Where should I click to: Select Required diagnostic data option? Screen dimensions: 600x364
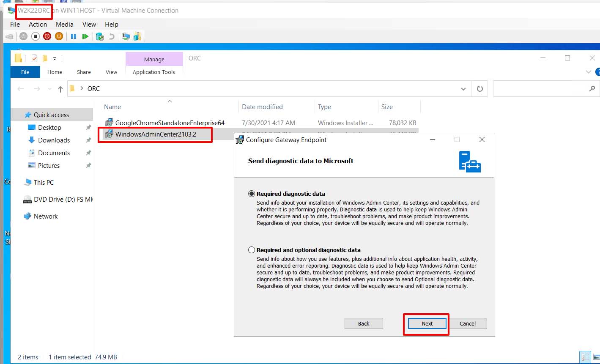252,194
